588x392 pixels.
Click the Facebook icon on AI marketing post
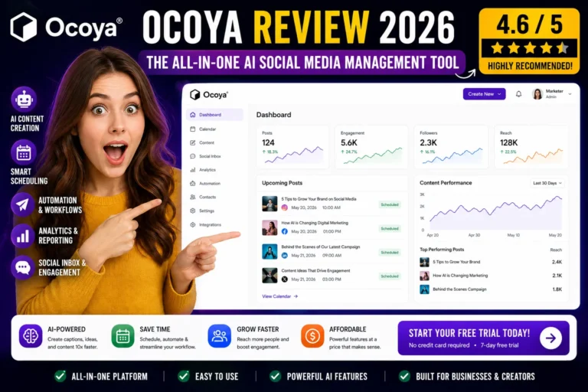point(285,231)
